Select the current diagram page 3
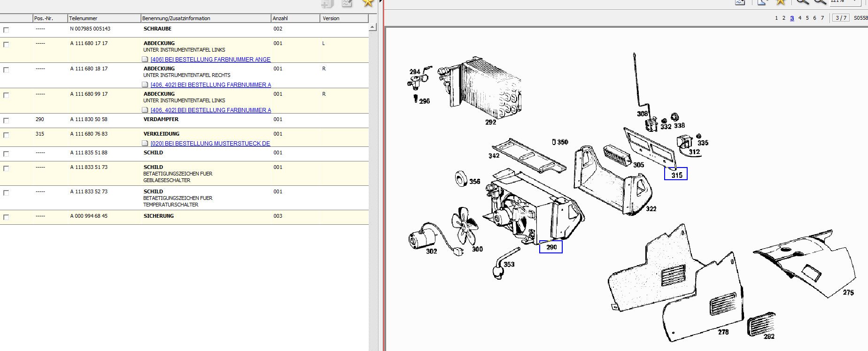The height and width of the screenshot is (351, 868). click(792, 18)
